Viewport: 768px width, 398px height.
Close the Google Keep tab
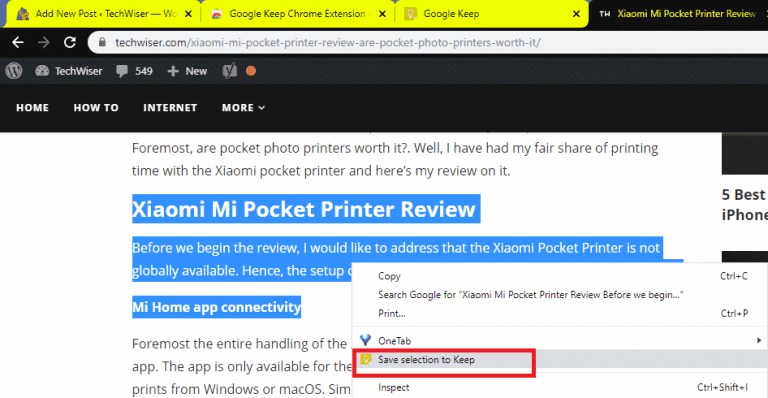click(x=576, y=14)
